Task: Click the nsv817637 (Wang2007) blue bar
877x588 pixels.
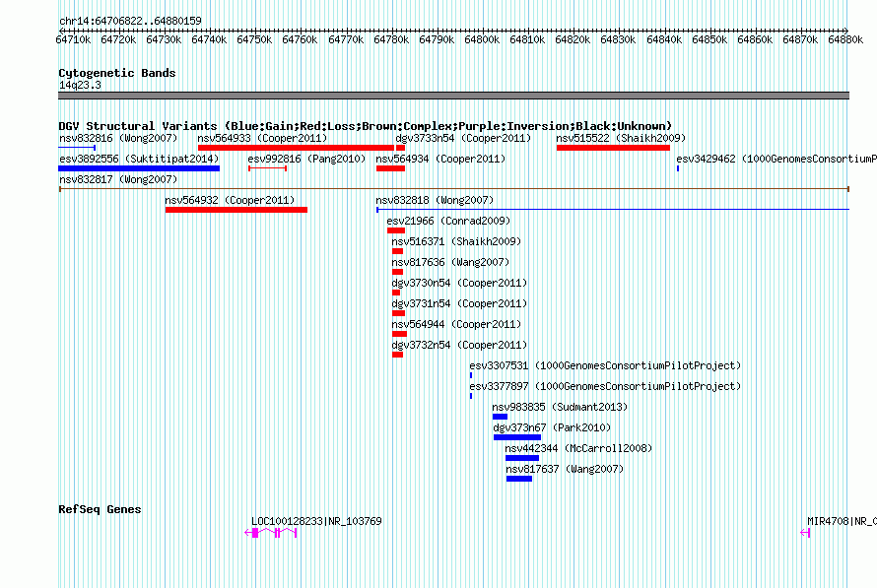Action: (x=519, y=479)
